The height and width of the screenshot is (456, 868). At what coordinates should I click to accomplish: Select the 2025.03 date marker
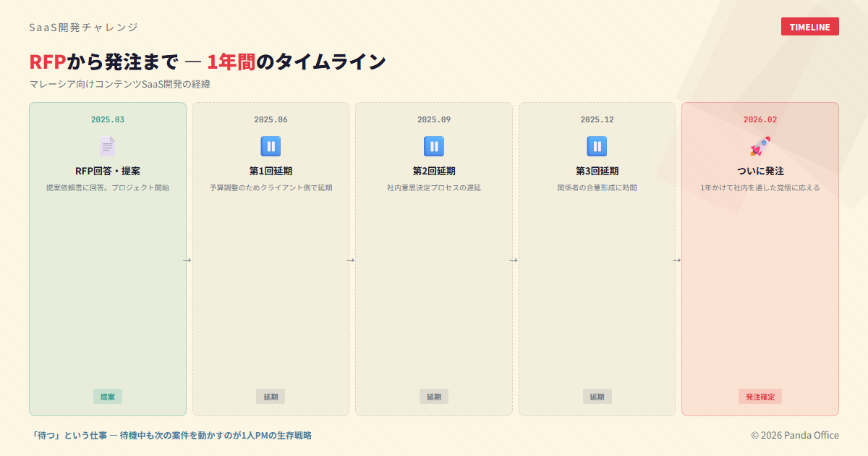click(x=108, y=119)
